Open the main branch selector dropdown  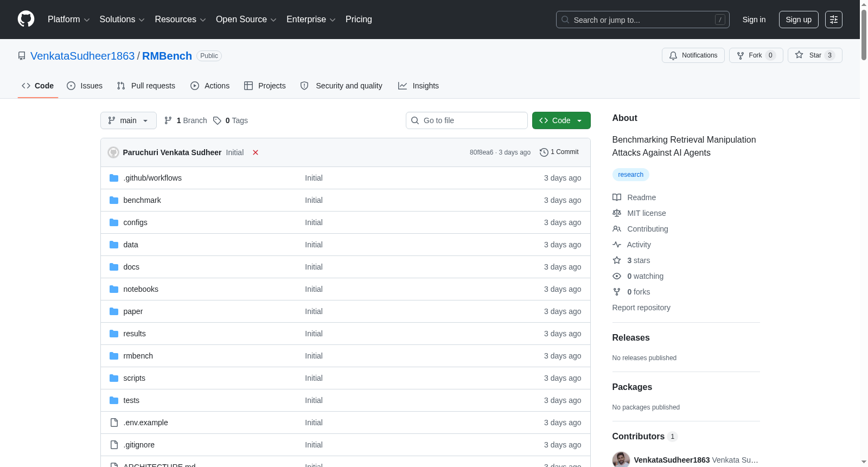point(129,120)
